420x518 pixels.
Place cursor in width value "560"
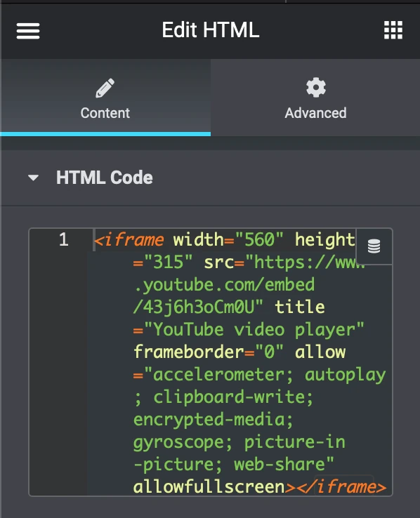tap(260, 239)
